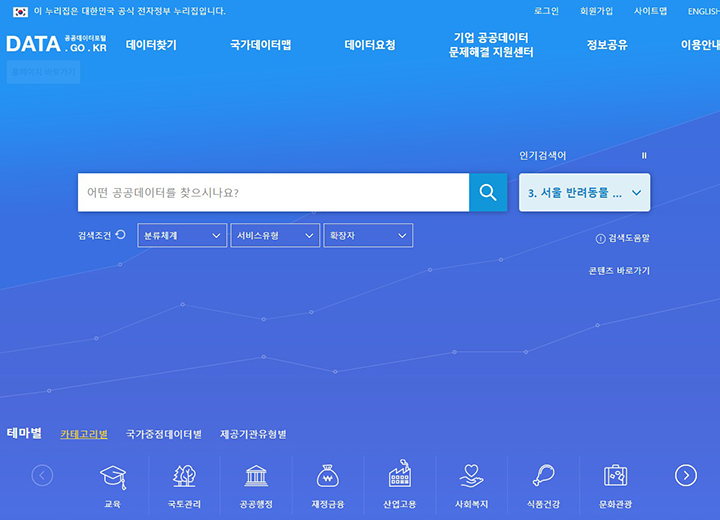
Task: Switch to the 국가중점데이터별 tab
Action: 163,435
